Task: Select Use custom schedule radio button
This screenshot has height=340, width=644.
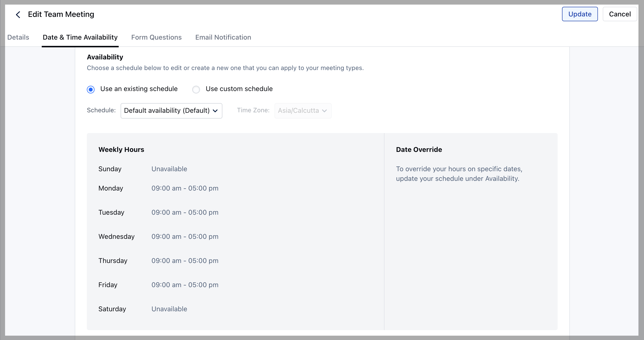Action: pos(196,89)
